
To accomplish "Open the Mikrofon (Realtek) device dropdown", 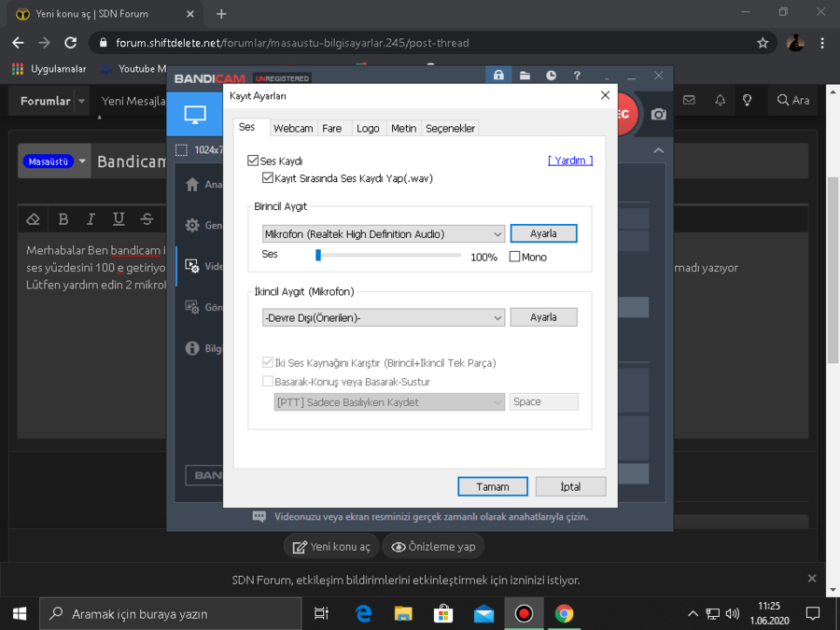I will (x=384, y=234).
